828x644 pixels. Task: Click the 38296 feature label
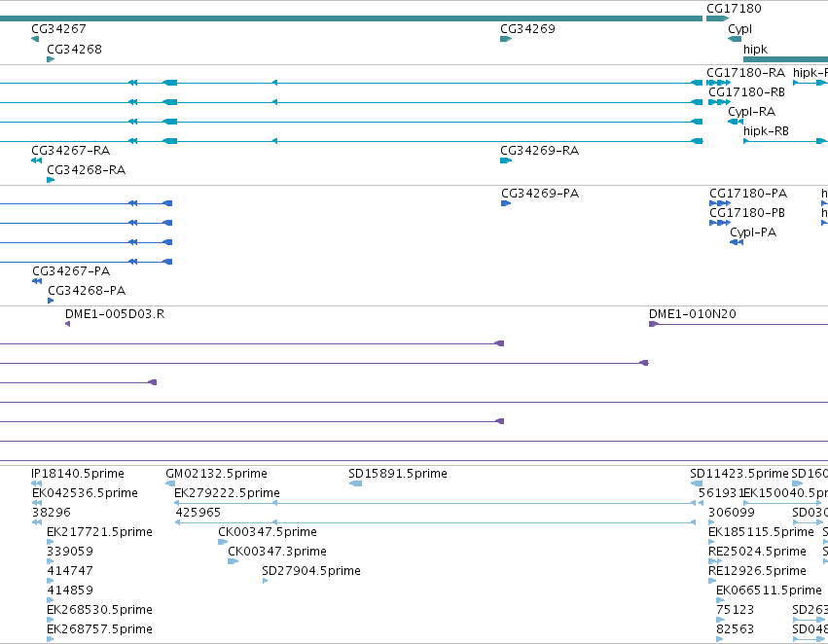click(51, 513)
